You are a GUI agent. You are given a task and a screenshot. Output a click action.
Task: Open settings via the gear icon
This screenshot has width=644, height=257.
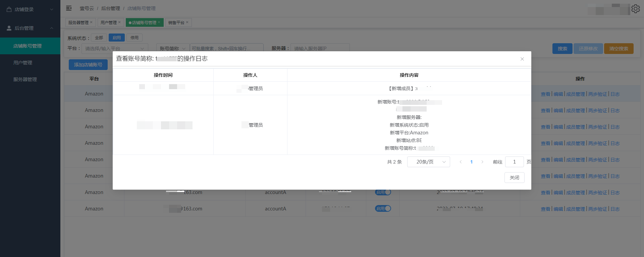tap(635, 9)
